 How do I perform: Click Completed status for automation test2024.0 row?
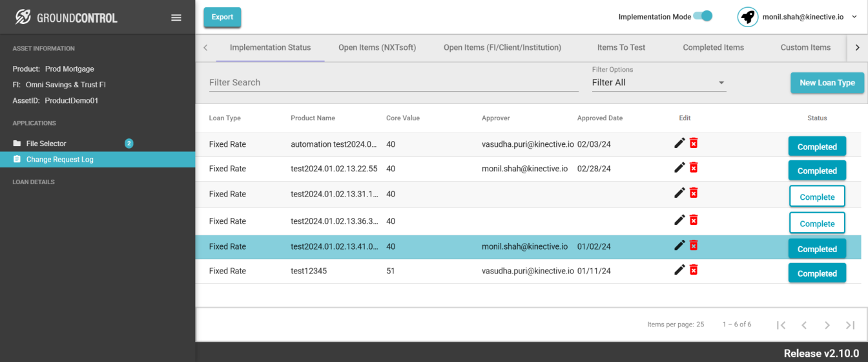pos(817,147)
